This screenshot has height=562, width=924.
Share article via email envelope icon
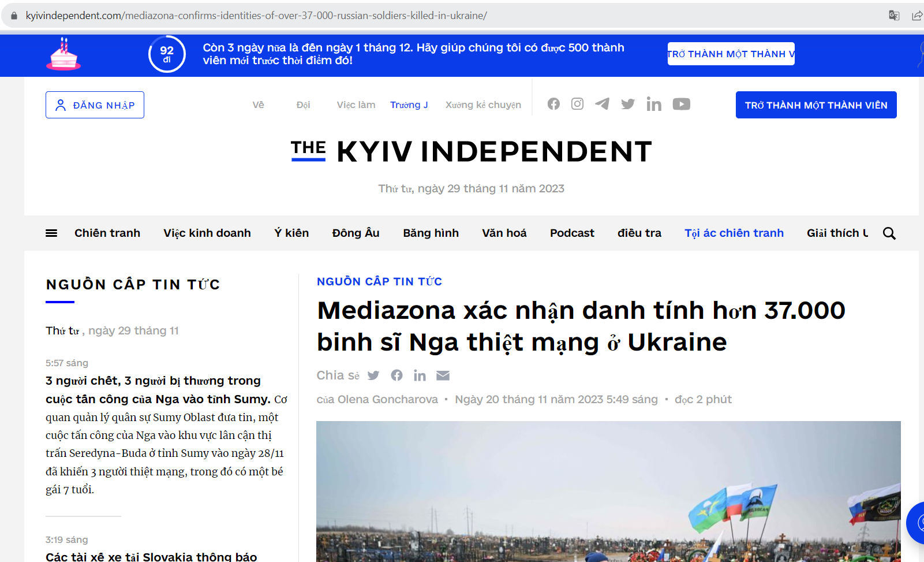[x=443, y=375]
